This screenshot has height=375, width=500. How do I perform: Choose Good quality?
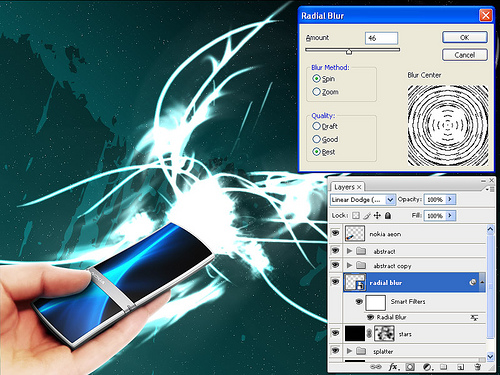(x=316, y=139)
